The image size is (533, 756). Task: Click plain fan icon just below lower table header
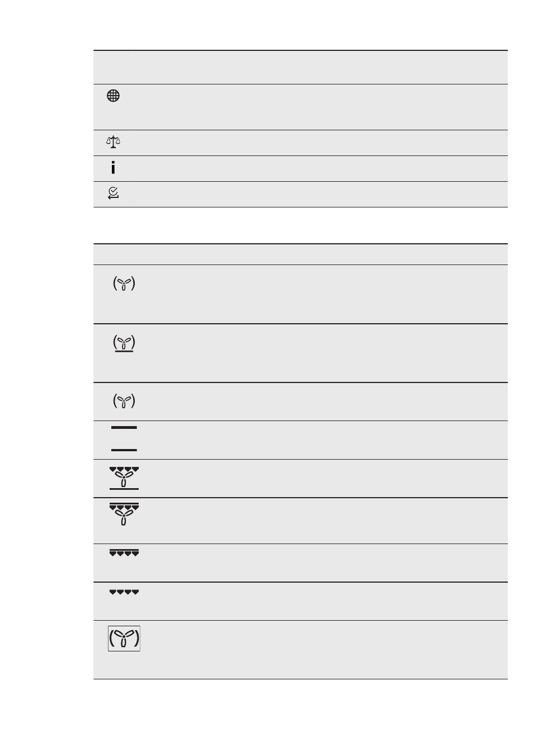pos(124,283)
